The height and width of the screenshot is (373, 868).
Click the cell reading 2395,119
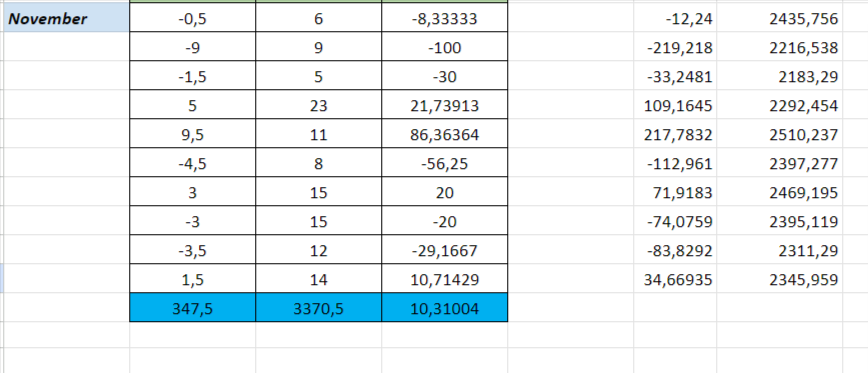(779, 221)
